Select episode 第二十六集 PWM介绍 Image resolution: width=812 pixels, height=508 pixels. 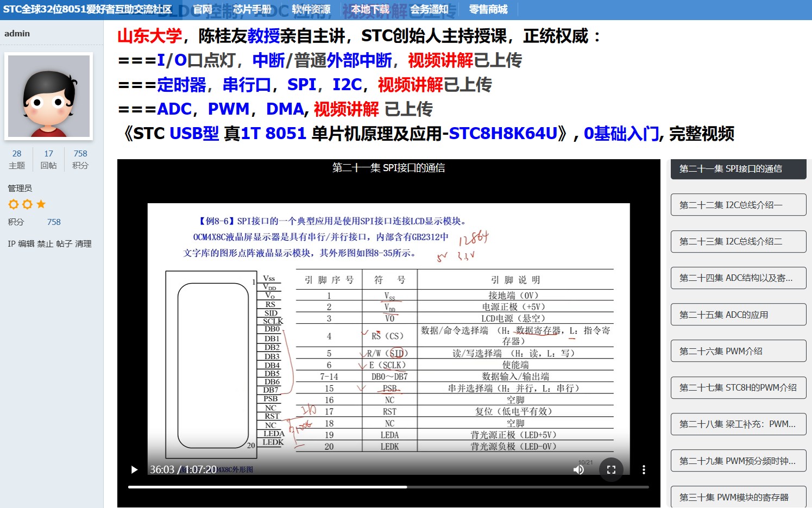click(738, 351)
